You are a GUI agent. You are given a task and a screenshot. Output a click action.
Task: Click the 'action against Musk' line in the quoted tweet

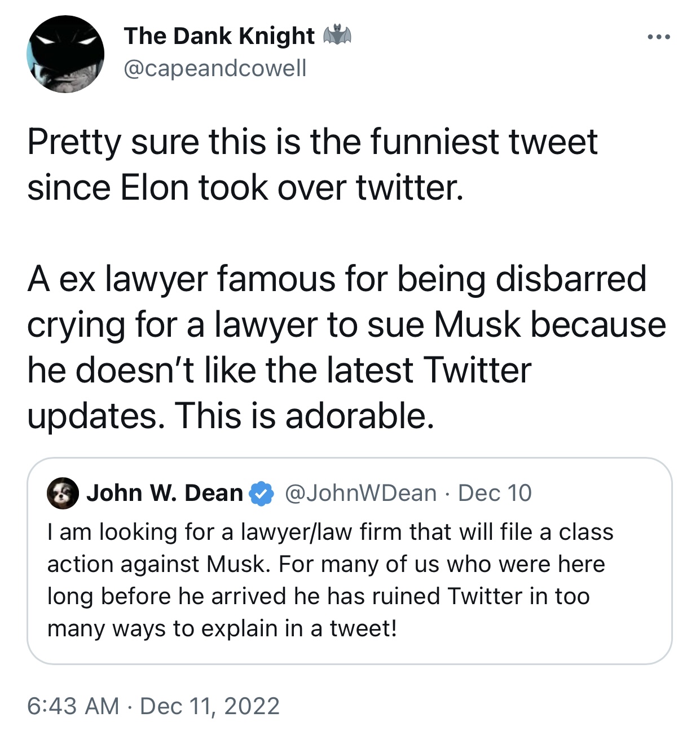pos(326,564)
